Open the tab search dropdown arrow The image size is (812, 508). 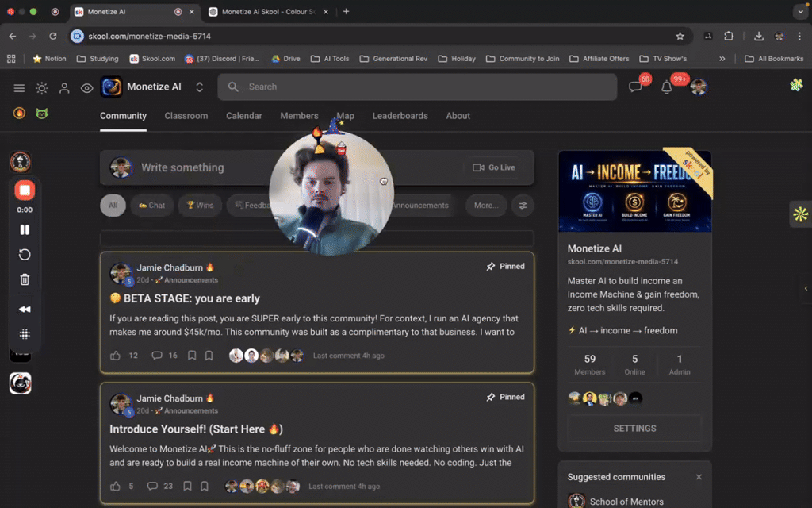click(x=801, y=11)
